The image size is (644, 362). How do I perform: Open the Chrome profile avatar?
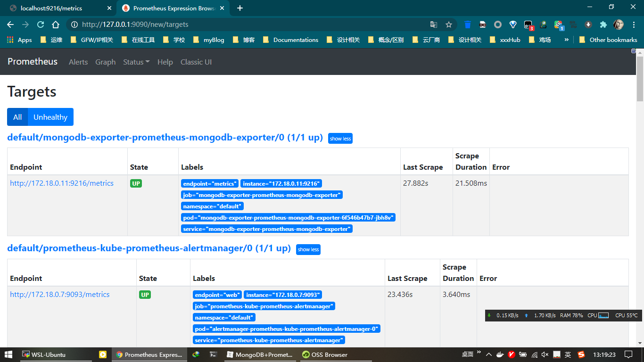click(619, 25)
